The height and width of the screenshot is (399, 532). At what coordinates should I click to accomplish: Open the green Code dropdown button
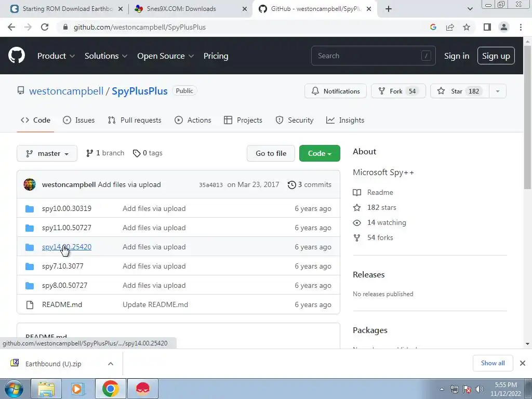click(320, 153)
